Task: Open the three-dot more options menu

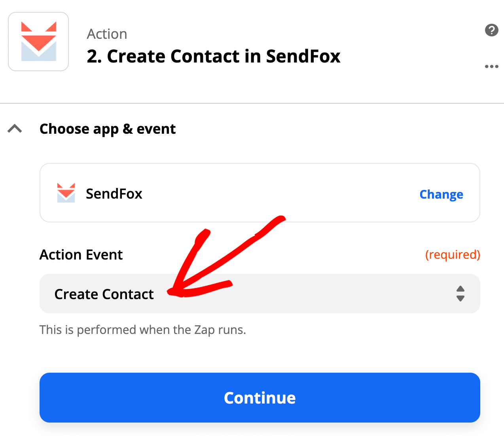Action: [491, 66]
